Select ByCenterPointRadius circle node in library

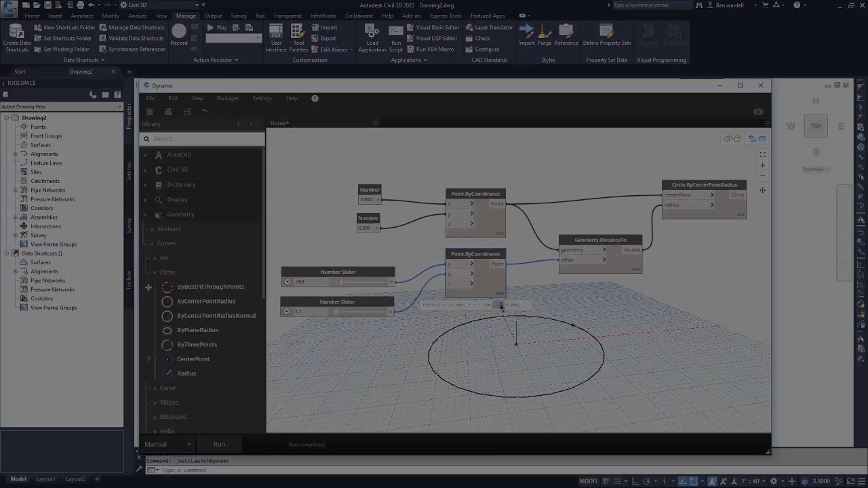tap(206, 301)
